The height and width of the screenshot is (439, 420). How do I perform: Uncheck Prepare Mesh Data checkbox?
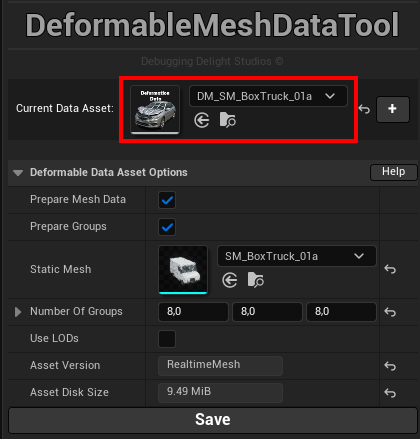coord(167,200)
